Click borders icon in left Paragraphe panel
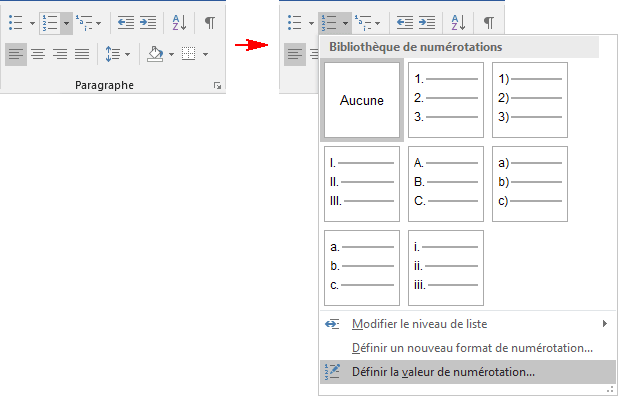This screenshot has width=618, height=396. (x=188, y=54)
